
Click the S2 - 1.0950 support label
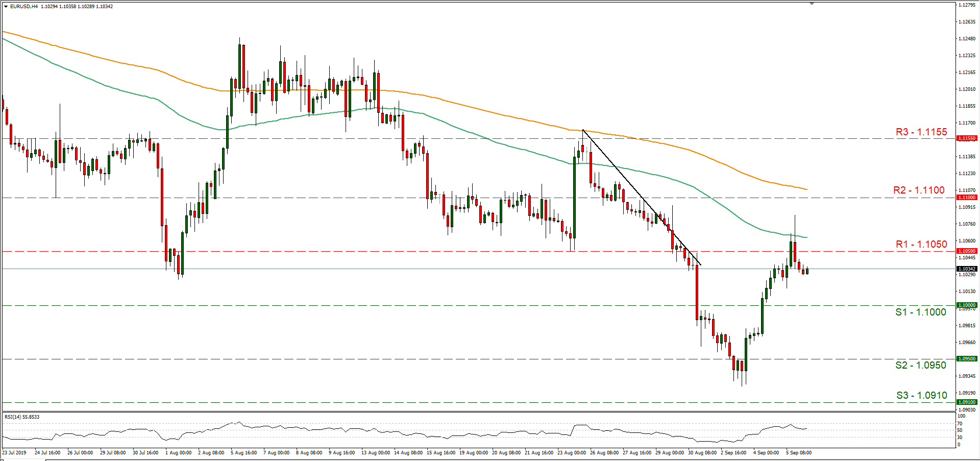(921, 365)
